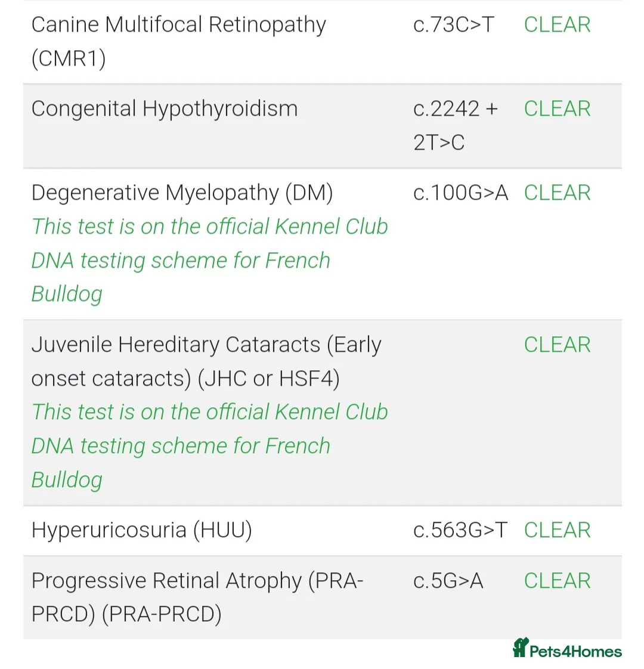Click CLEAR result for Canine Multifocal Retinopathy
The height and width of the screenshot is (669, 644).
click(x=557, y=24)
